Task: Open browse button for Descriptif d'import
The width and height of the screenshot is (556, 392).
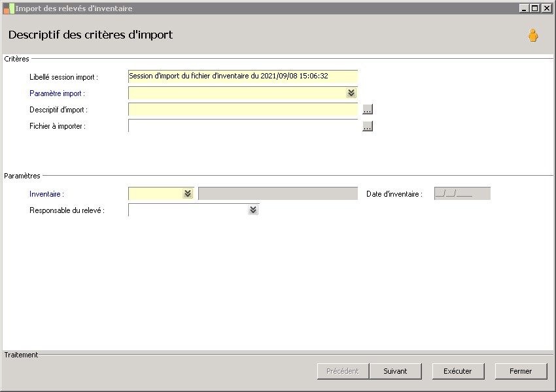Action: click(x=368, y=110)
